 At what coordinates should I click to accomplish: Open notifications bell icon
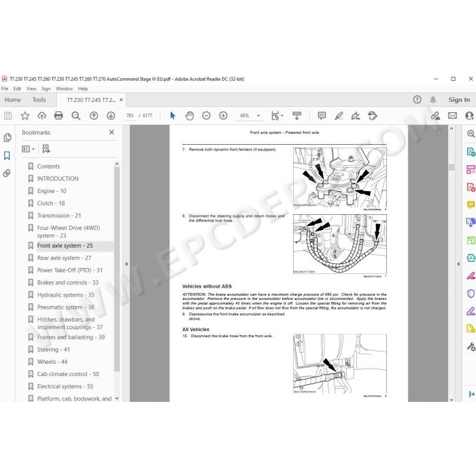tap(433, 99)
